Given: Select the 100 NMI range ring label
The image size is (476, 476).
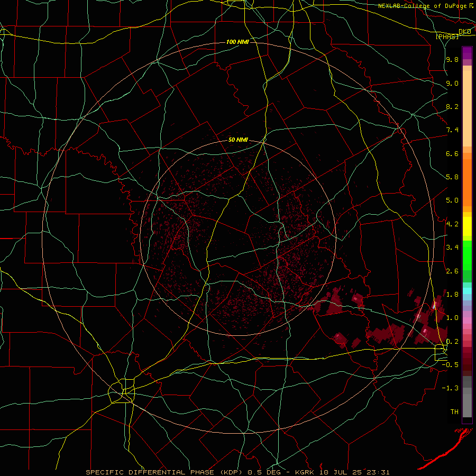Looking at the screenshot, I should (x=237, y=42).
